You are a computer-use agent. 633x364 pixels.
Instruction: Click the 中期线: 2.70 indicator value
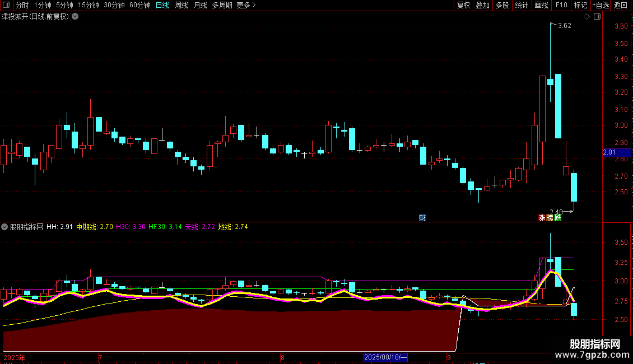click(x=95, y=227)
